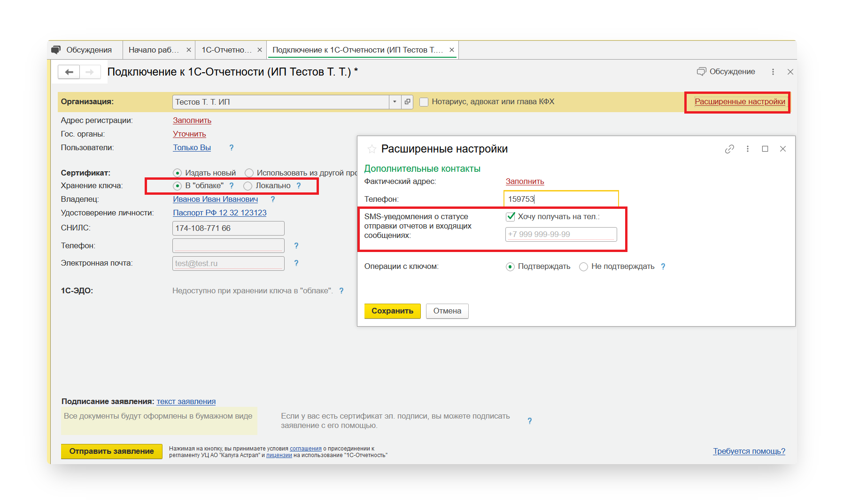Close the 1С-Отчетно… tab
The height and width of the screenshot is (504, 844).
(259, 50)
